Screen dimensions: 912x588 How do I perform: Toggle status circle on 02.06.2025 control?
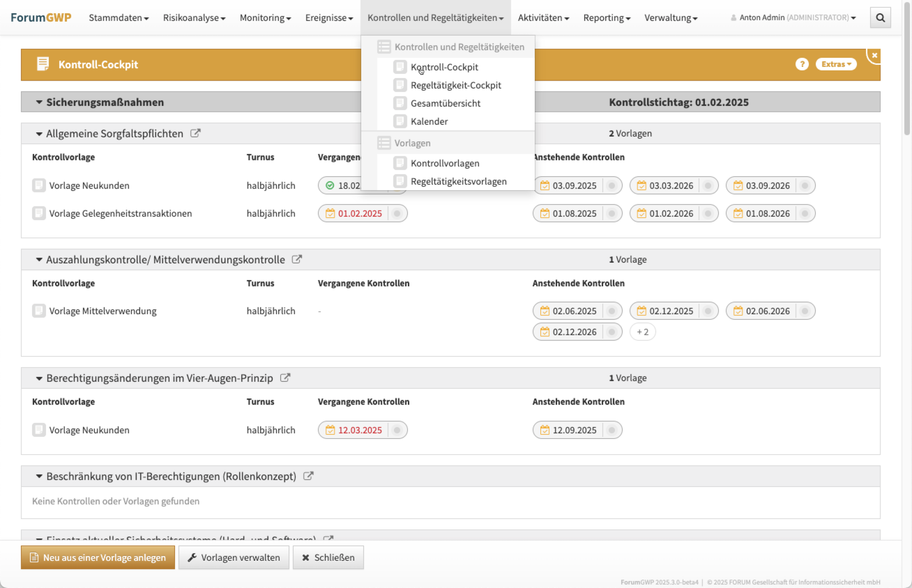[612, 311]
